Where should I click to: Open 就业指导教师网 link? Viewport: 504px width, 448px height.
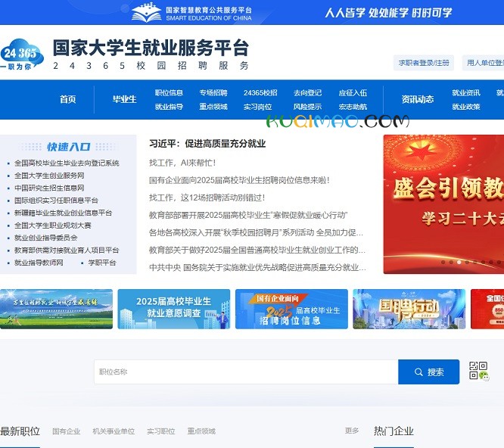click(39, 263)
